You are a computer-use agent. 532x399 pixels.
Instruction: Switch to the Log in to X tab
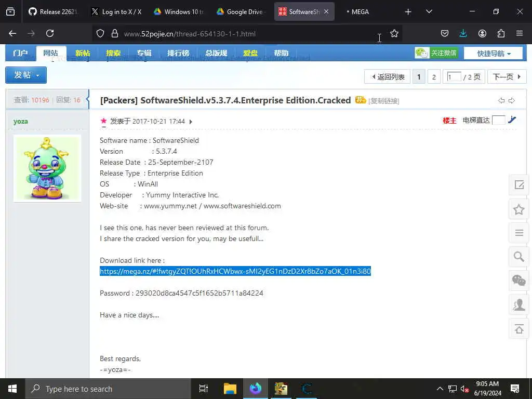pyautogui.click(x=117, y=12)
